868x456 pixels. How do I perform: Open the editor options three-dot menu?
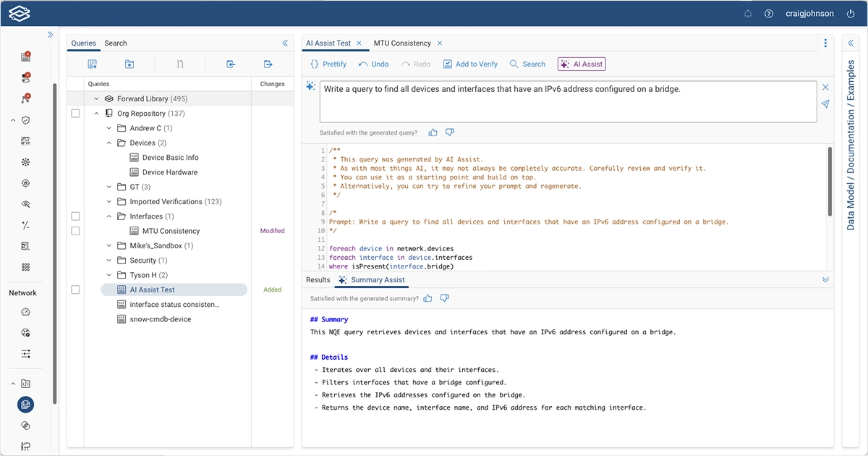(825, 43)
